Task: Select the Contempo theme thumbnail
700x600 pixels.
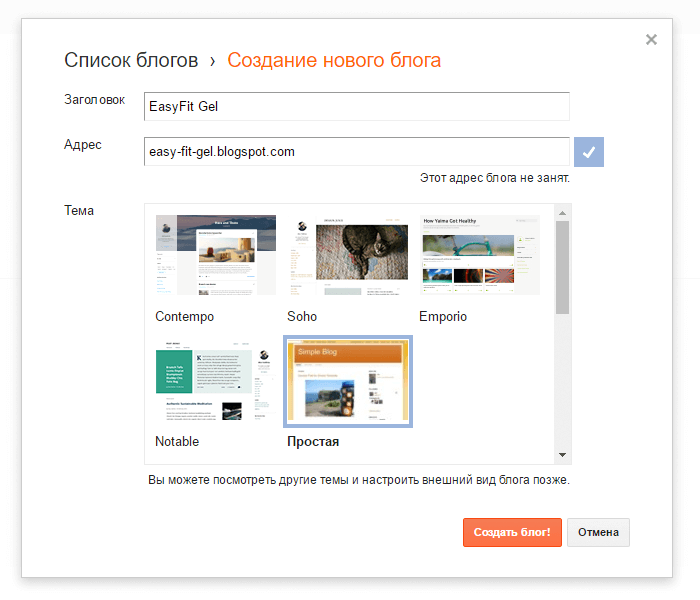Action: tap(216, 255)
